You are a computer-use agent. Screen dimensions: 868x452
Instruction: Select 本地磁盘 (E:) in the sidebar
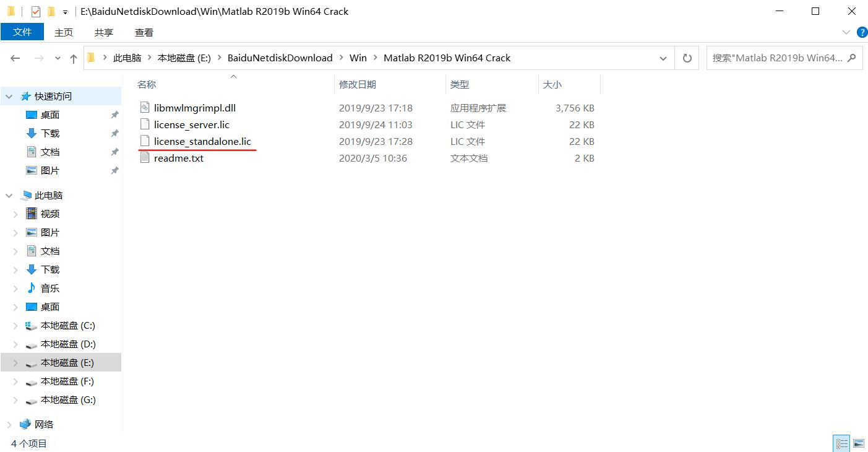tap(61, 362)
